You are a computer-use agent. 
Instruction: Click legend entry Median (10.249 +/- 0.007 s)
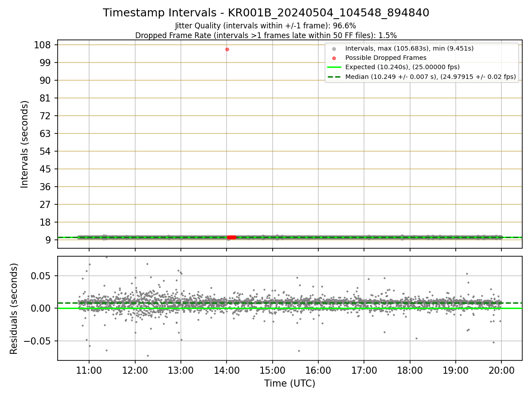430,77
